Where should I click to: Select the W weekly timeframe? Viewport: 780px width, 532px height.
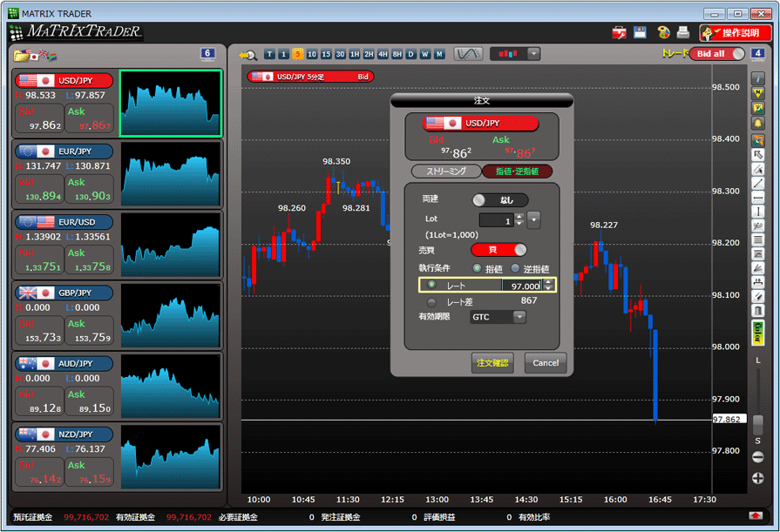tap(425, 54)
